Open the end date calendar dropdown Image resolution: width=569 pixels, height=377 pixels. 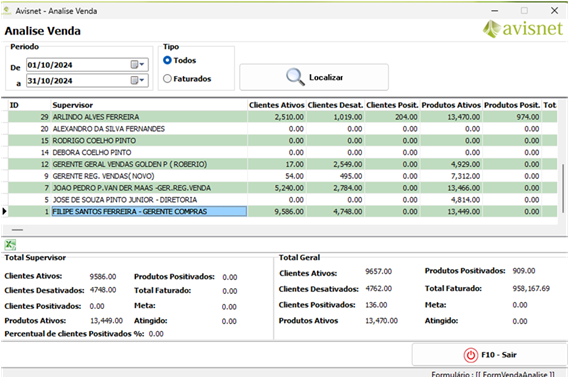click(x=138, y=80)
